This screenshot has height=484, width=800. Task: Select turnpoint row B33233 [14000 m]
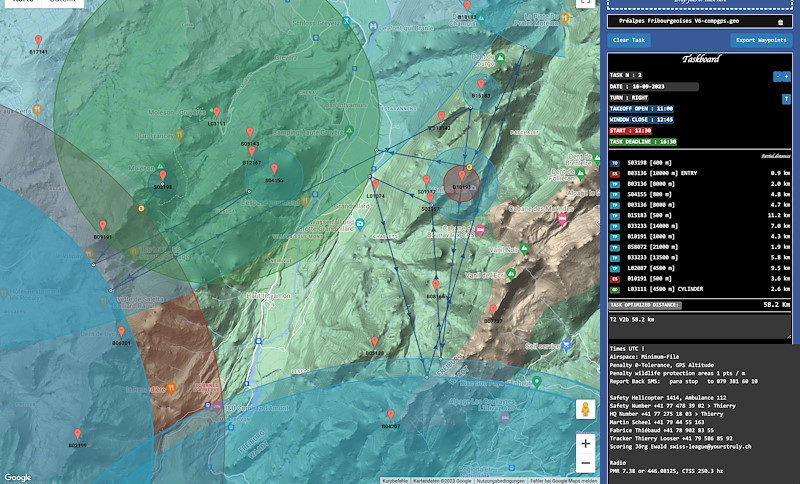(x=699, y=226)
